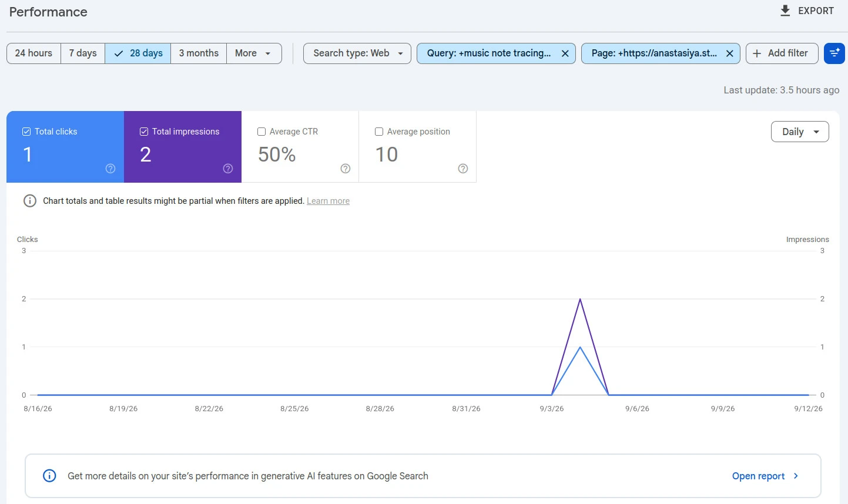The height and width of the screenshot is (504, 848).
Task: Expand the More date range dropdown
Action: coord(254,53)
